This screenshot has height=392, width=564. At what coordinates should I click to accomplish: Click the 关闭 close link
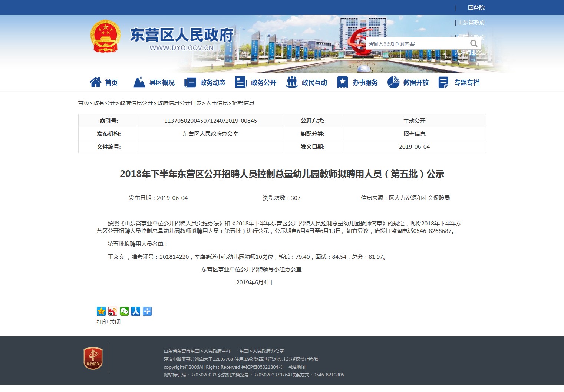pos(115,322)
